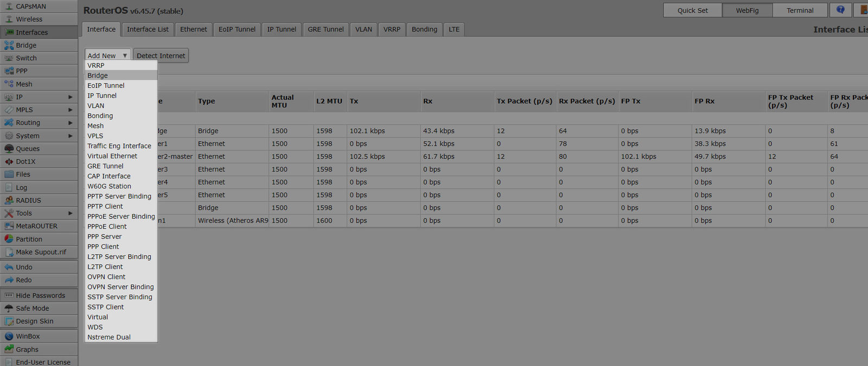Select PPPoE Client from dropdown list

(107, 226)
